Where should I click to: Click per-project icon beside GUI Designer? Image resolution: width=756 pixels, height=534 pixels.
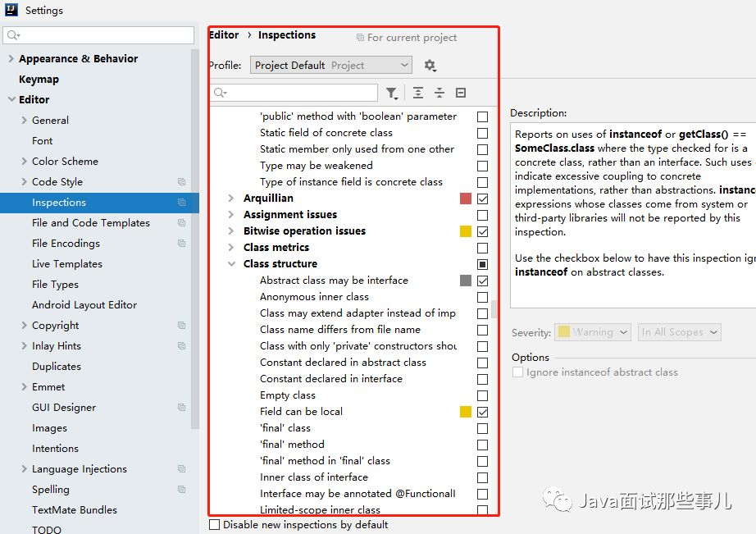click(x=182, y=407)
